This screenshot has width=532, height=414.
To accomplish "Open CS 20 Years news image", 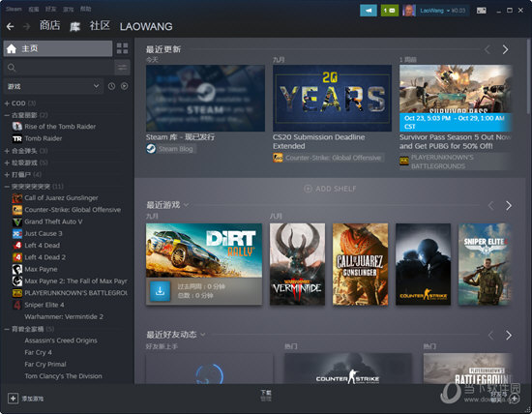I will point(332,98).
